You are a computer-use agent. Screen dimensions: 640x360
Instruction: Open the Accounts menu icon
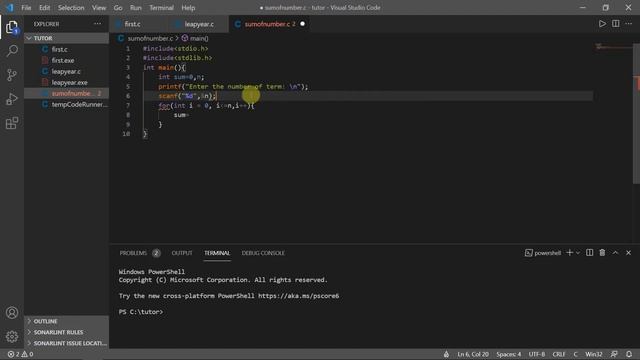coord(12,313)
